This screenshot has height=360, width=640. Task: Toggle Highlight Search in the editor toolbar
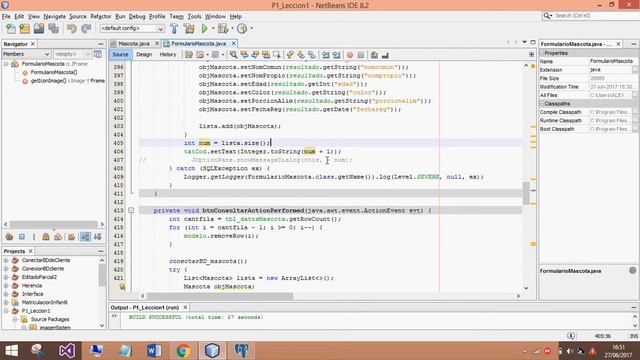[266, 55]
